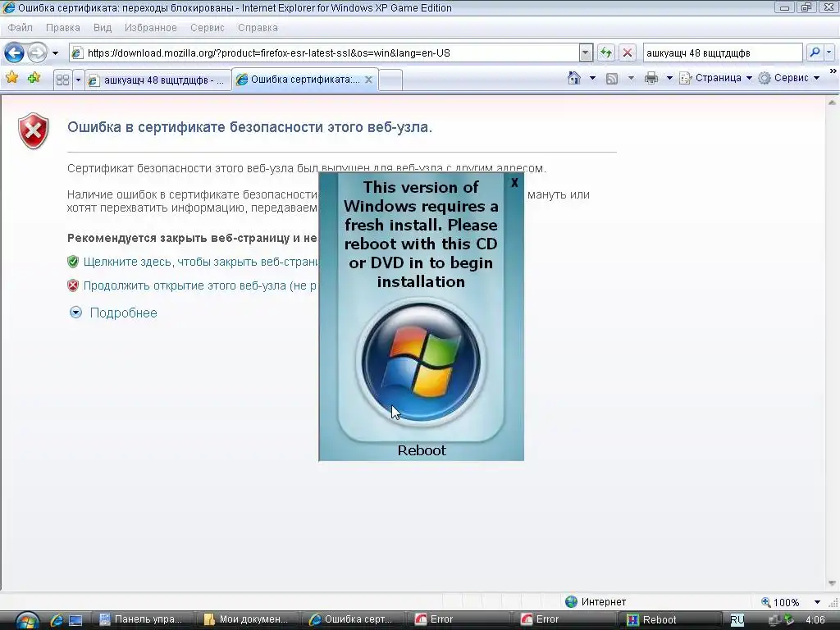Go back with the blue Back arrow

[14, 52]
